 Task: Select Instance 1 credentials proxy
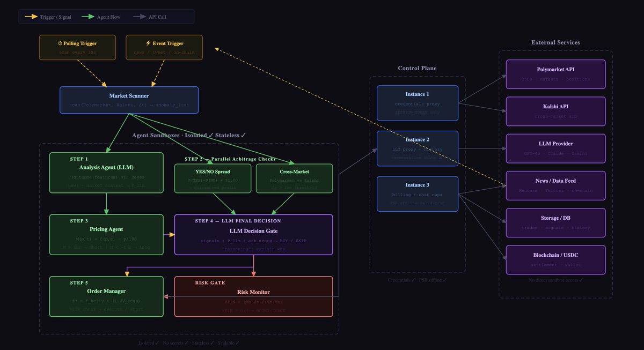(417, 103)
